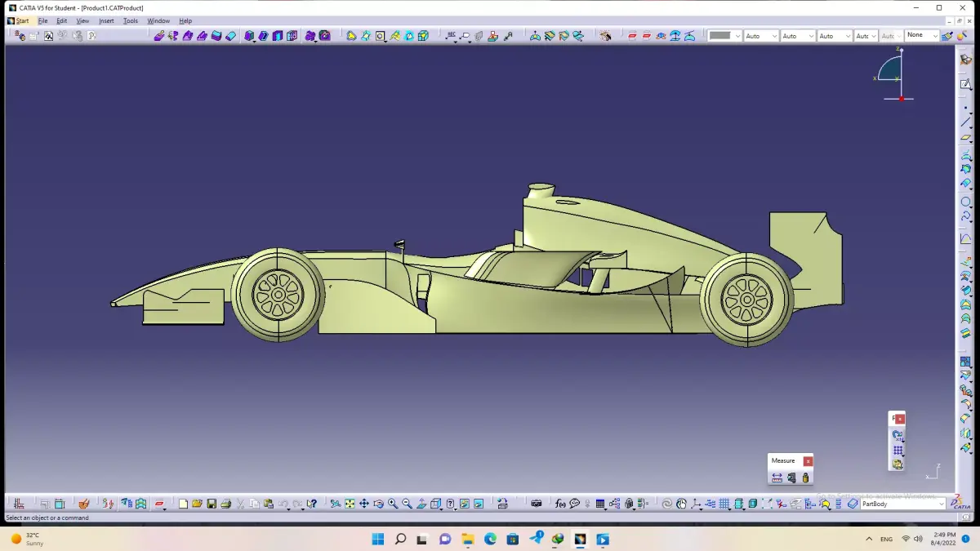Image resolution: width=980 pixels, height=551 pixels.
Task: Select Measure Between tool in Measure panel
Action: click(x=777, y=478)
